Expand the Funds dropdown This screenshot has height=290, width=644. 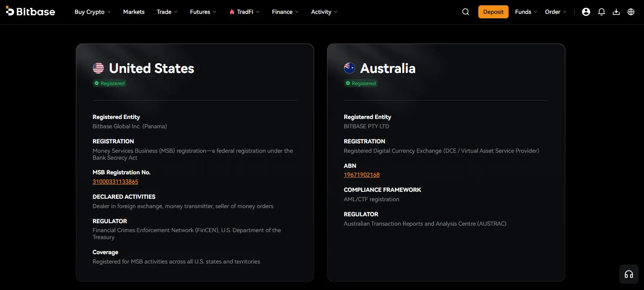526,12
